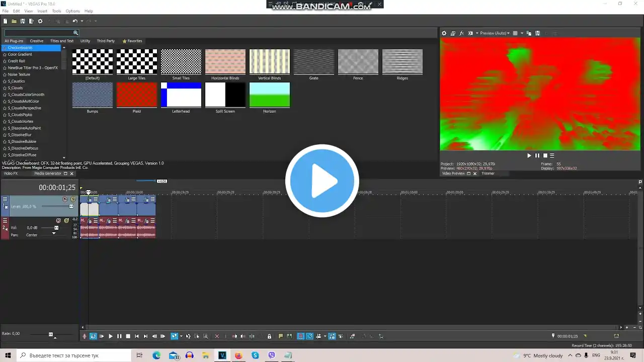This screenshot has height=362, width=644.
Task: Go to start of timeline
Action: click(136, 336)
